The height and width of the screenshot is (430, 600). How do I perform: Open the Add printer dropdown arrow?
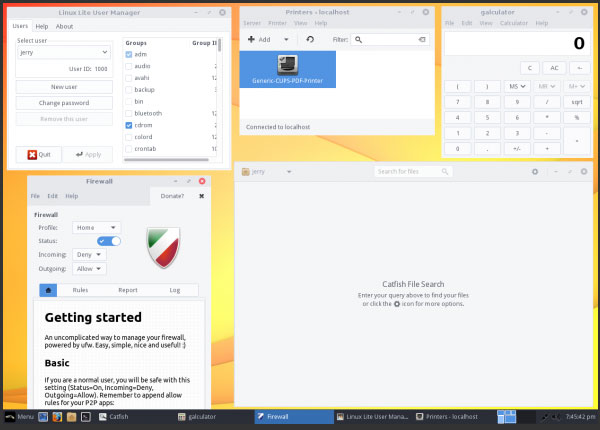[286, 39]
